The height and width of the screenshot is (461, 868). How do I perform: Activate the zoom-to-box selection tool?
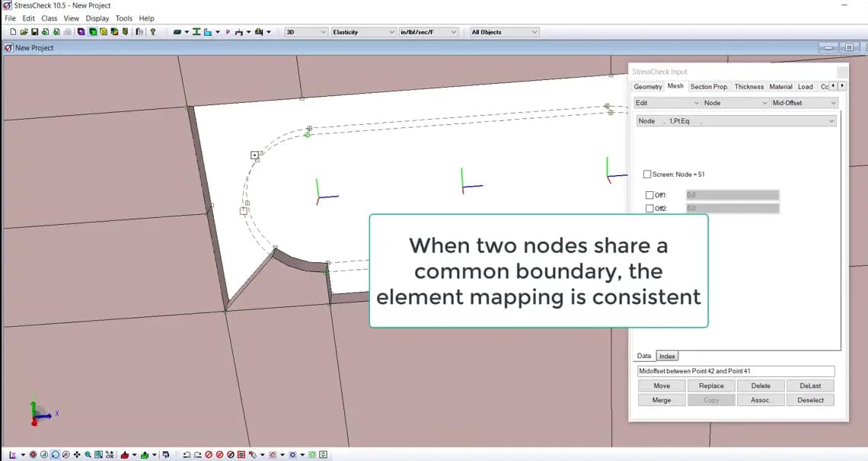[99, 454]
